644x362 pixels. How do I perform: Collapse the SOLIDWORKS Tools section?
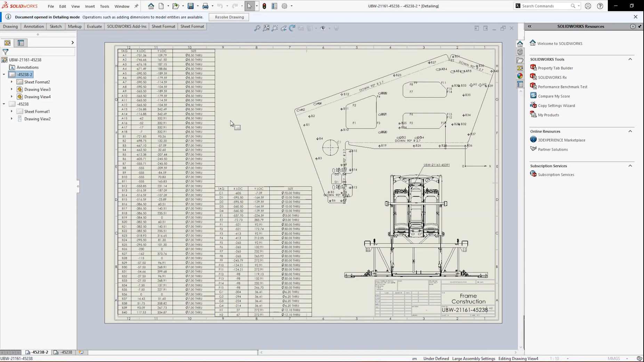point(630,59)
